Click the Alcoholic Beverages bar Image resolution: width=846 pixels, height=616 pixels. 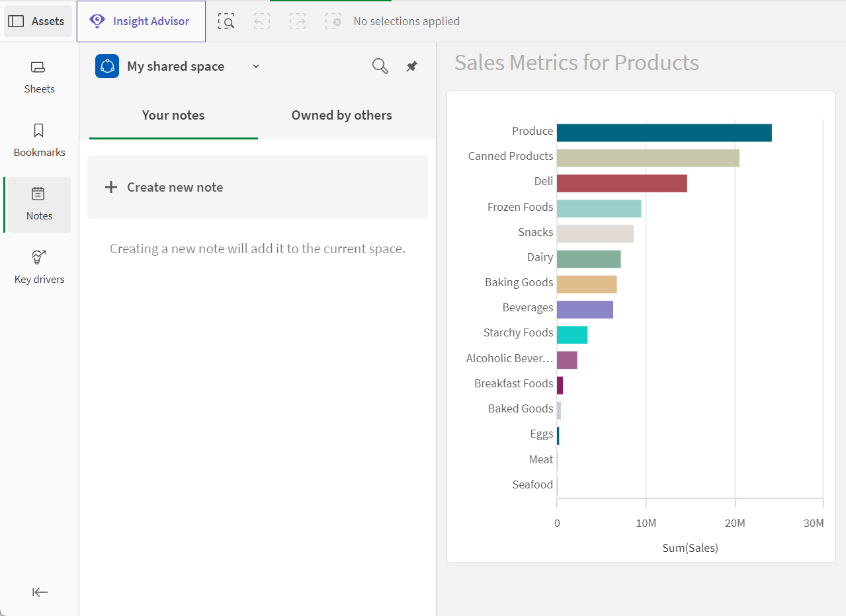tap(567, 360)
